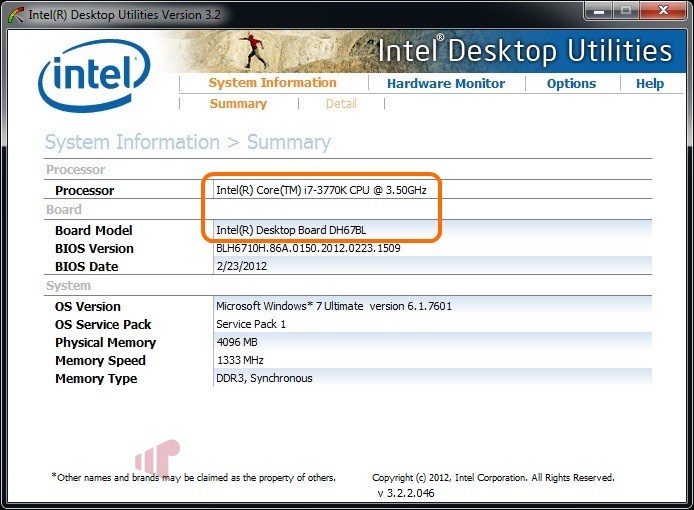
Task: Switch to the Hardware Monitor tab
Action: point(446,83)
